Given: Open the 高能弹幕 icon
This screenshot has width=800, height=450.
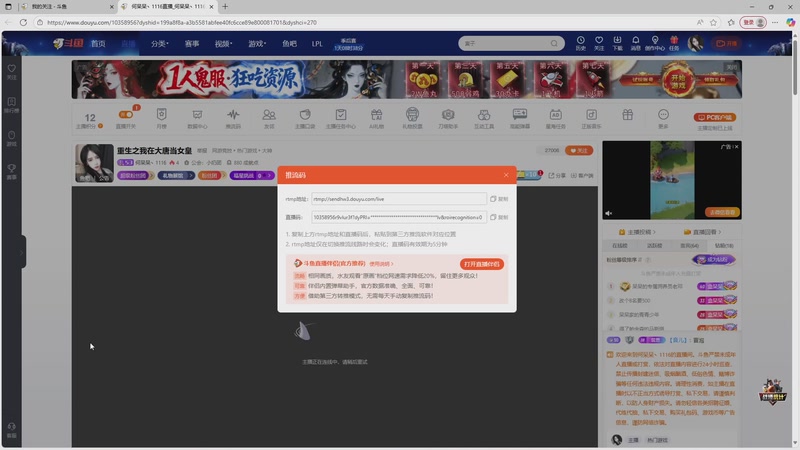Looking at the screenshot, I should (x=520, y=118).
